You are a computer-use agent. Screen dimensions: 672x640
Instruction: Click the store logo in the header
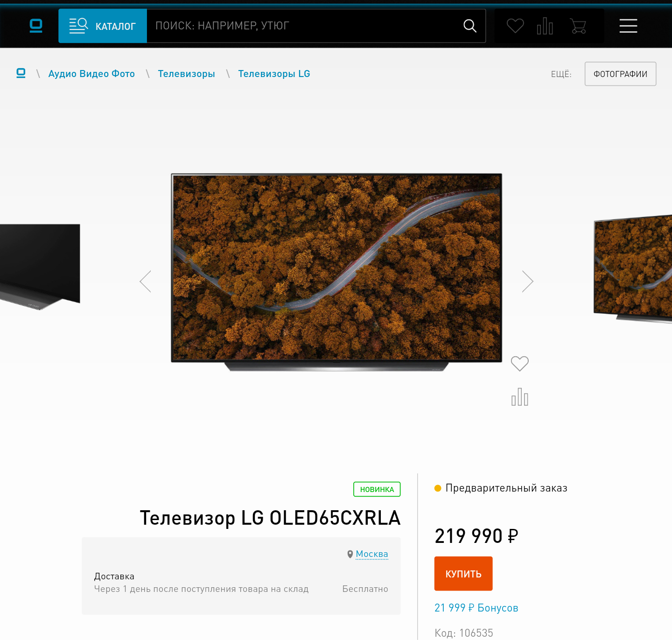pyautogui.click(x=36, y=26)
